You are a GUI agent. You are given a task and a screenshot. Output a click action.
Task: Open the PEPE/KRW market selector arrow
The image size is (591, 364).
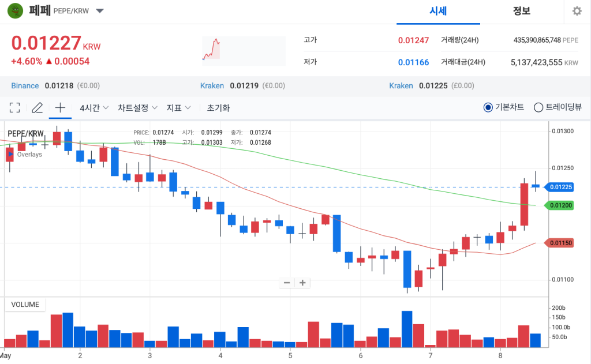99,11
